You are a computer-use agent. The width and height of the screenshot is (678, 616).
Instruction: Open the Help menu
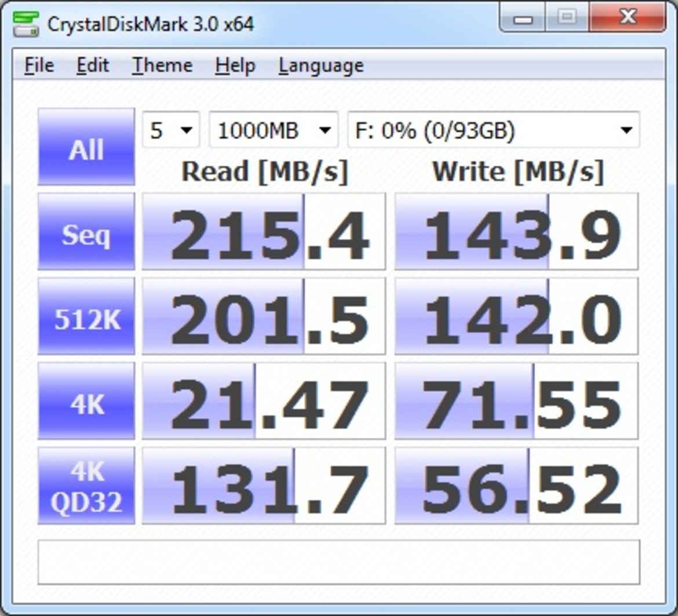[x=235, y=65]
